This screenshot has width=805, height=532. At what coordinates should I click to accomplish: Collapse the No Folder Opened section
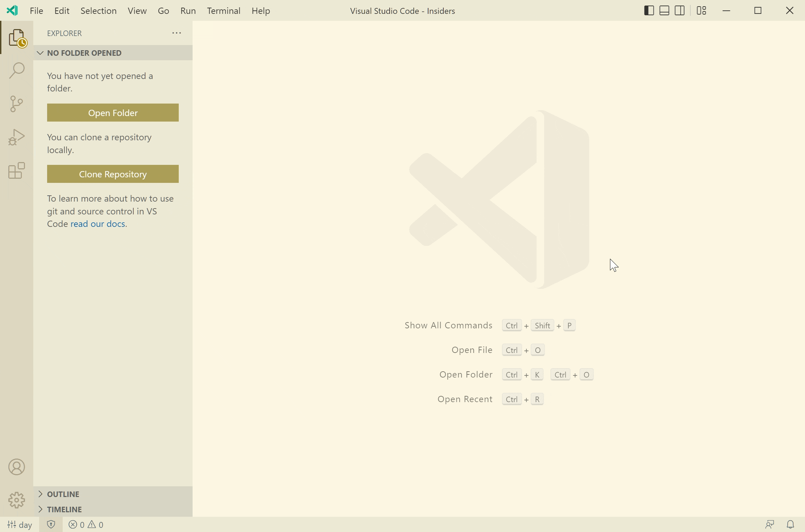coord(113,53)
